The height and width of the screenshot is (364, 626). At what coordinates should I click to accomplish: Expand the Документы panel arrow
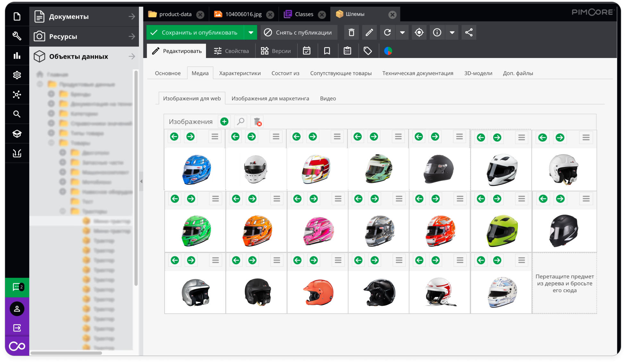point(132,16)
